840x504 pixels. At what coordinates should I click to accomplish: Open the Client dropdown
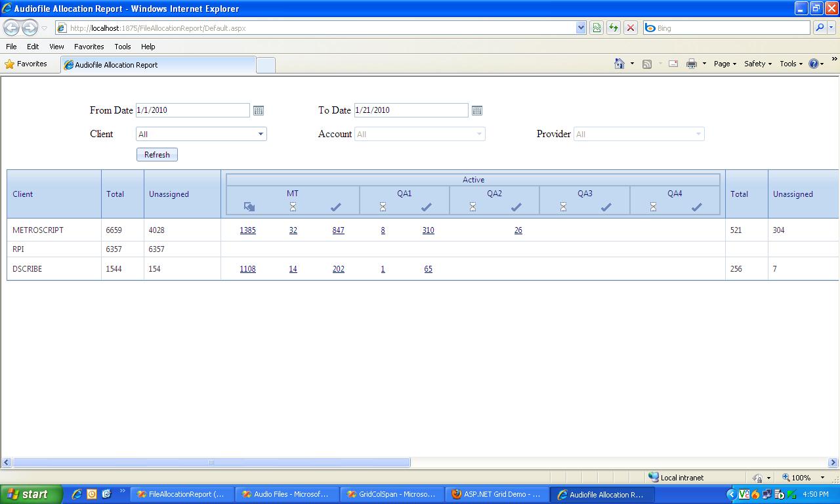[x=201, y=134]
